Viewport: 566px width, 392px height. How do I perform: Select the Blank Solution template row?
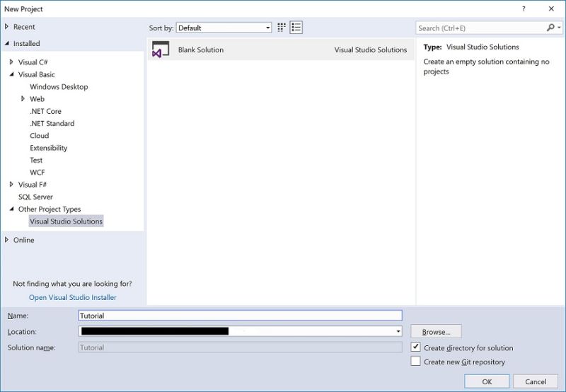pyautogui.click(x=281, y=50)
